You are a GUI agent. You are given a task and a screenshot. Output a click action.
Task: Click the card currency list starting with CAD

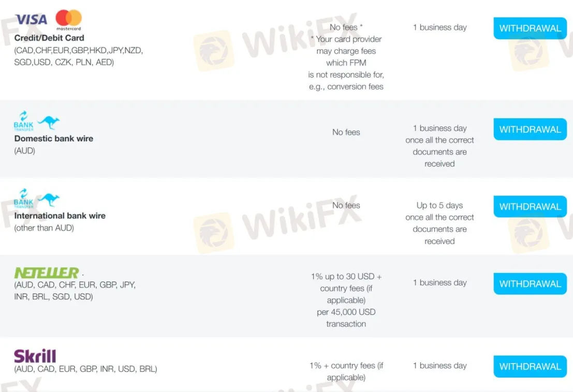[79, 56]
